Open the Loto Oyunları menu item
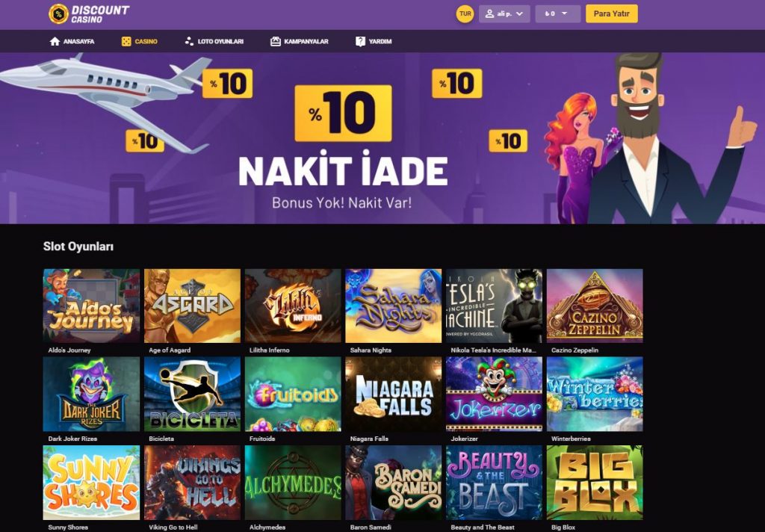The width and height of the screenshot is (765, 532). [x=214, y=42]
